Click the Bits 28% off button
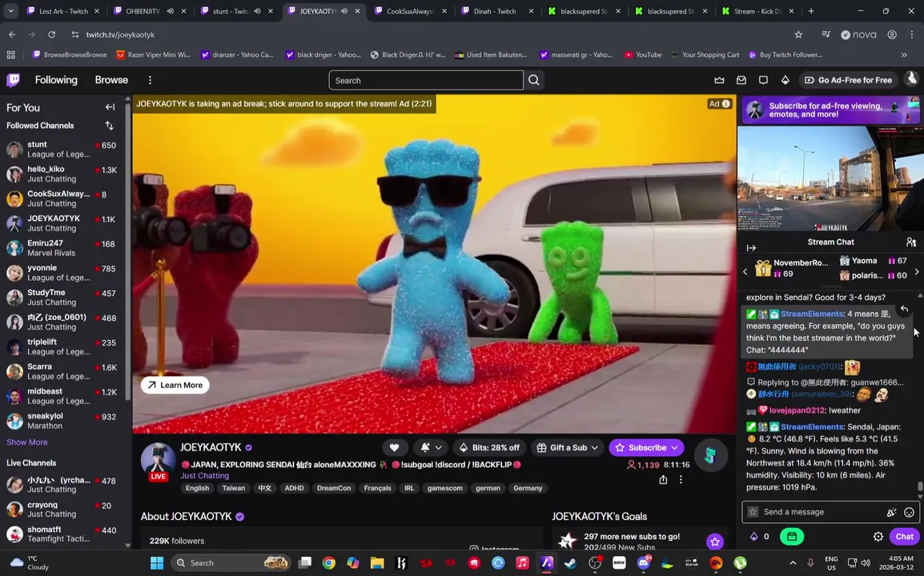924x576 pixels. tap(490, 448)
